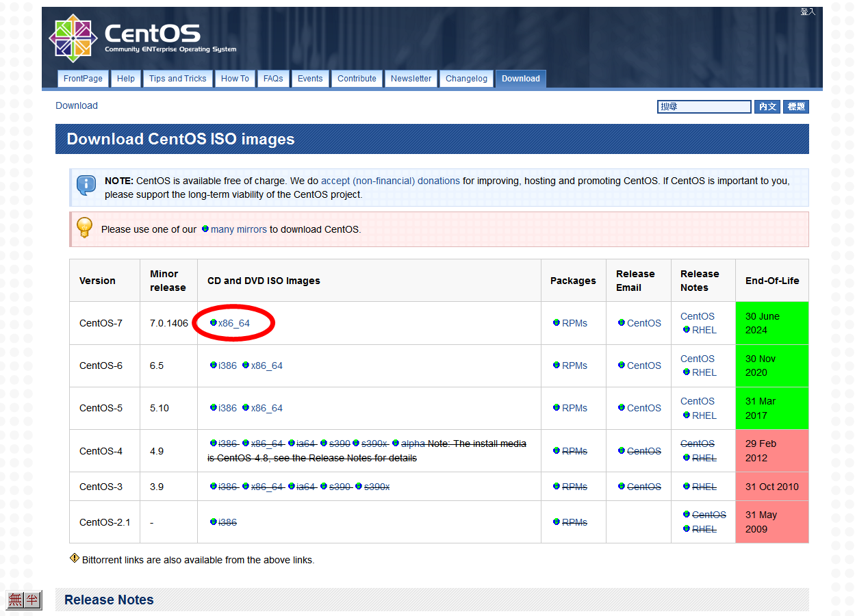
Task: Click the 內文 full-text search button
Action: tap(767, 107)
